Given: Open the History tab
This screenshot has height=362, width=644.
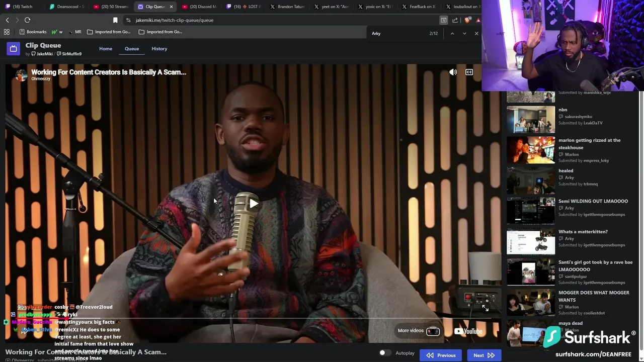Looking at the screenshot, I should (159, 49).
